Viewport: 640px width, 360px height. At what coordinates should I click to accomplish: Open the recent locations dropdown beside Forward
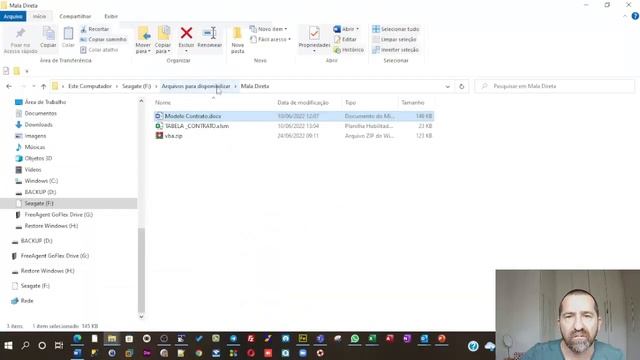33,87
